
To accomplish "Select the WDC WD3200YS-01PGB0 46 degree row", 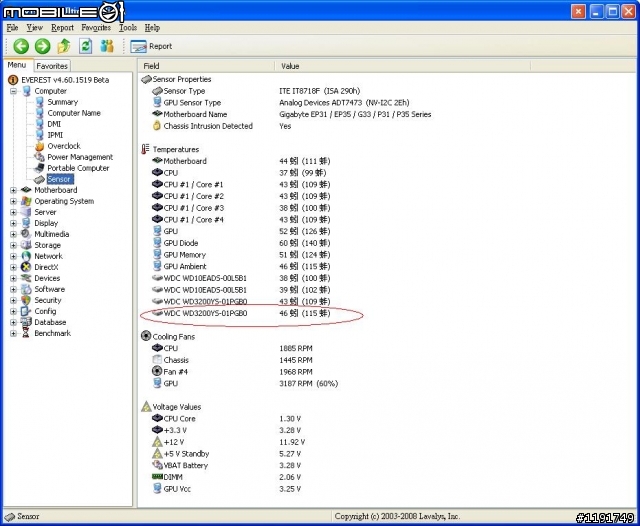I will click(241, 313).
